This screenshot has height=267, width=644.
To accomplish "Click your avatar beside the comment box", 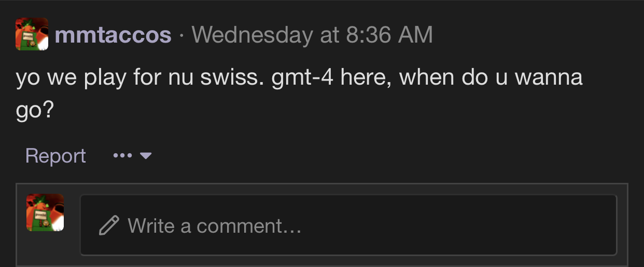I will tap(45, 212).
